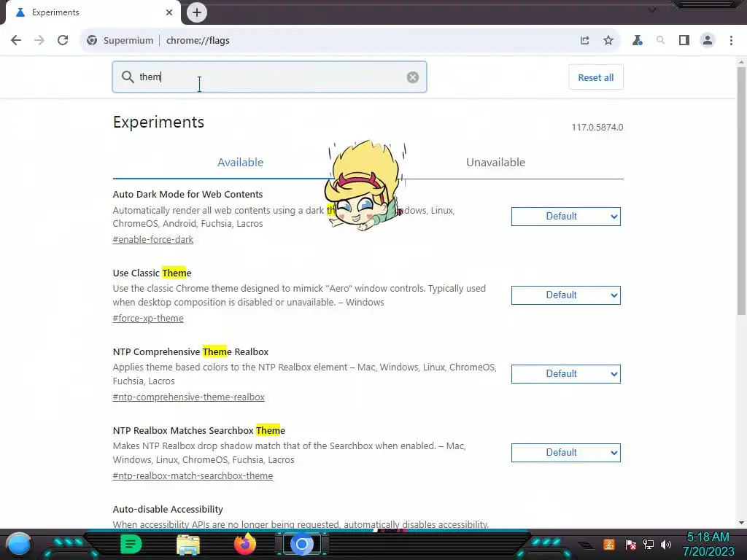Switch to the Unavailable tab

495,163
